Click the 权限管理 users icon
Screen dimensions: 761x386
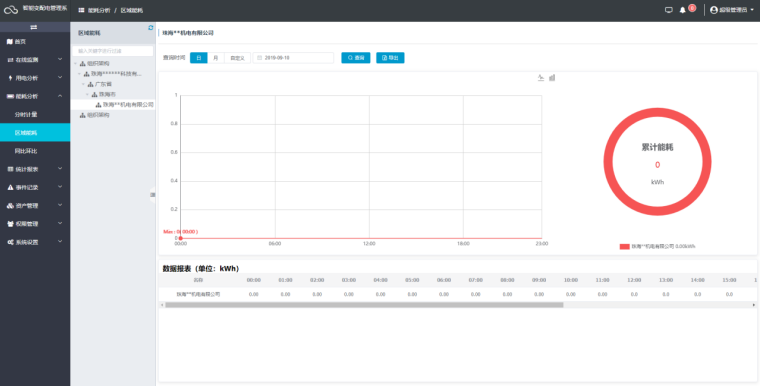point(10,224)
